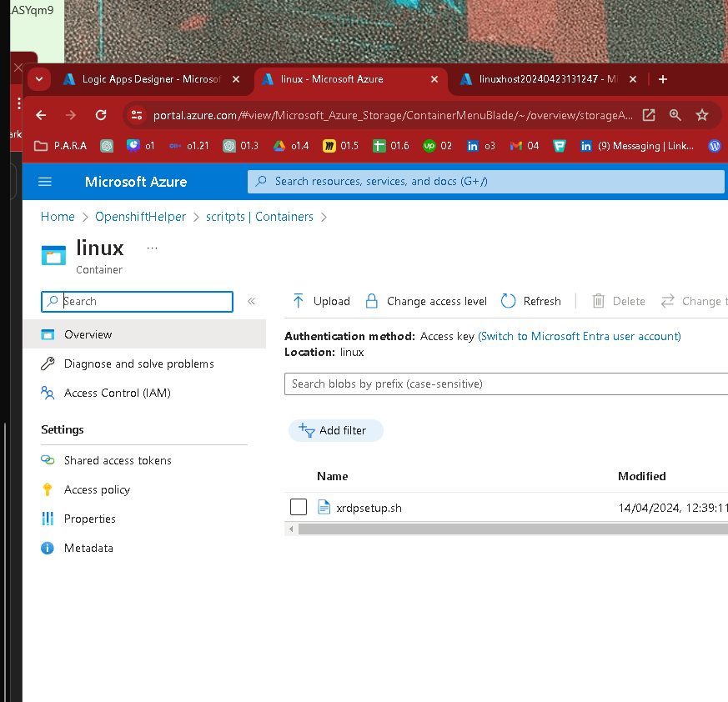Open scritpts | Containers breadcrumb link
Screen dimensions: 728x702
(x=259, y=217)
